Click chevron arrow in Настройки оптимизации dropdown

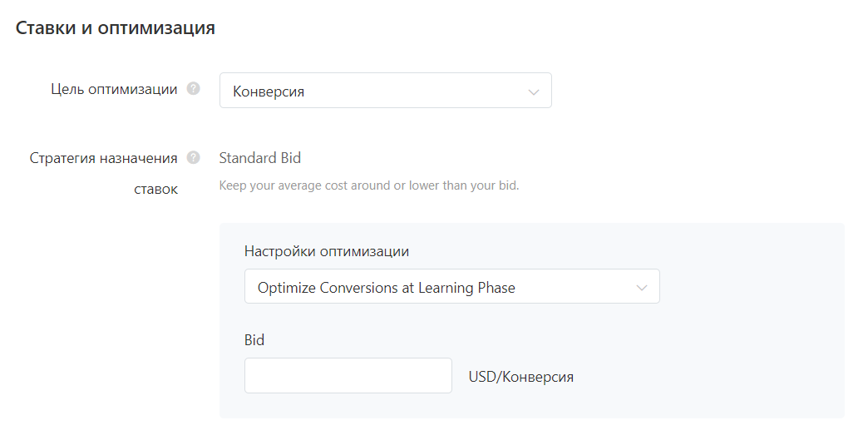click(641, 288)
